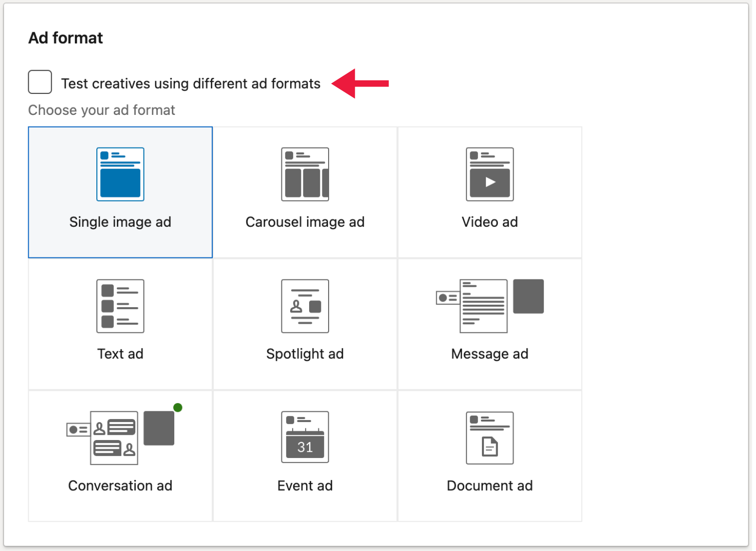The height and width of the screenshot is (551, 756).
Task: Select the Spotlight ad icon
Action: (x=305, y=306)
